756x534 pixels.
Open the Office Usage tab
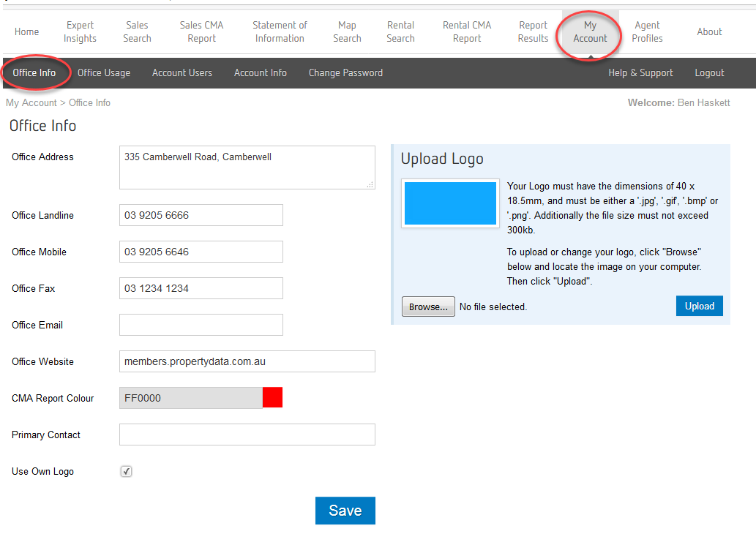coord(104,72)
